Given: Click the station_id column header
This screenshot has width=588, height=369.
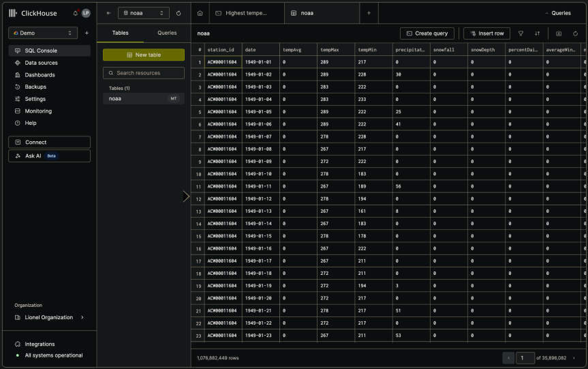Looking at the screenshot, I should [x=223, y=50].
